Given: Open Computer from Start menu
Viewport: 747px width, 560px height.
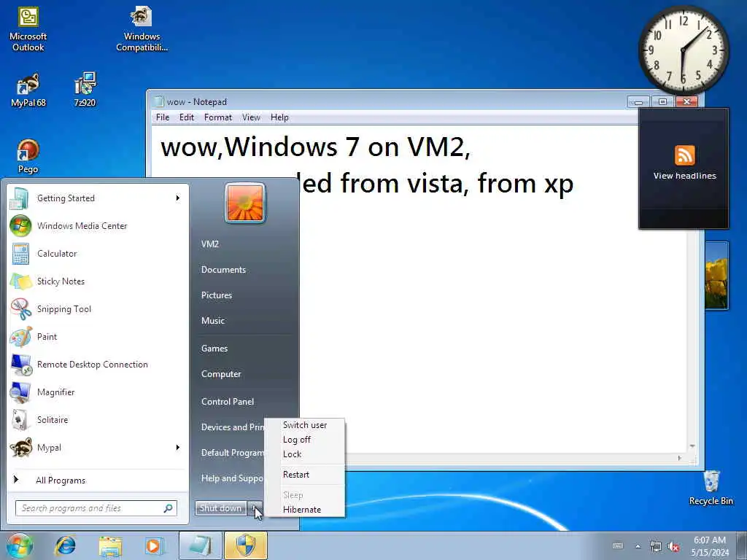Looking at the screenshot, I should (220, 374).
